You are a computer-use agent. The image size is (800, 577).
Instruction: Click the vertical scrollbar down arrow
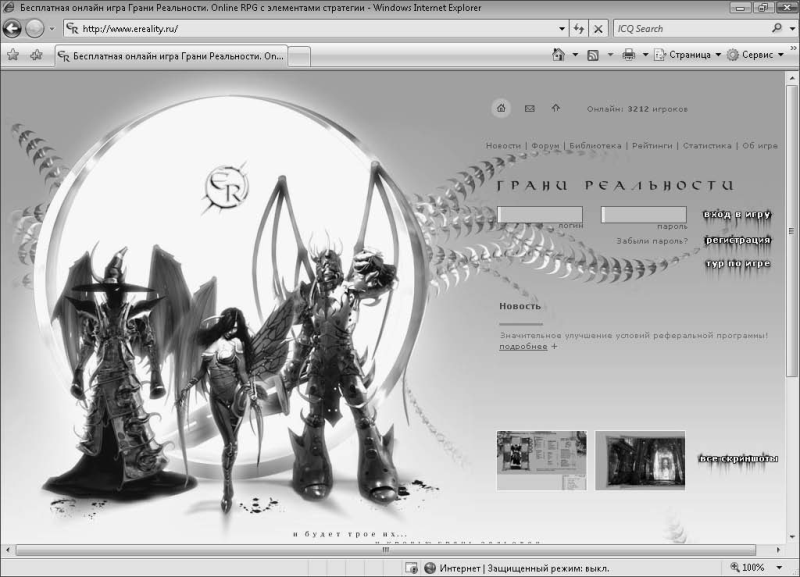pos(792,537)
